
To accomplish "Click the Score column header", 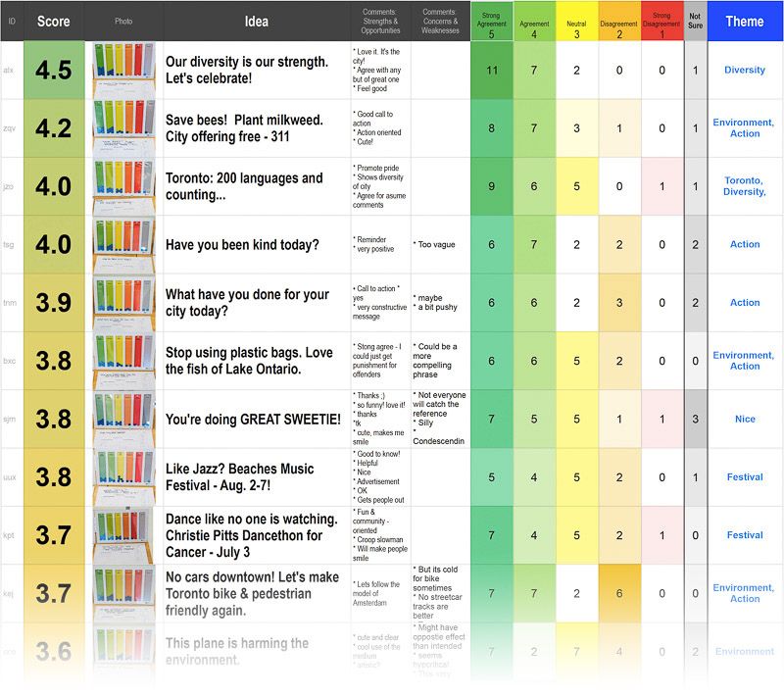I will (x=53, y=21).
